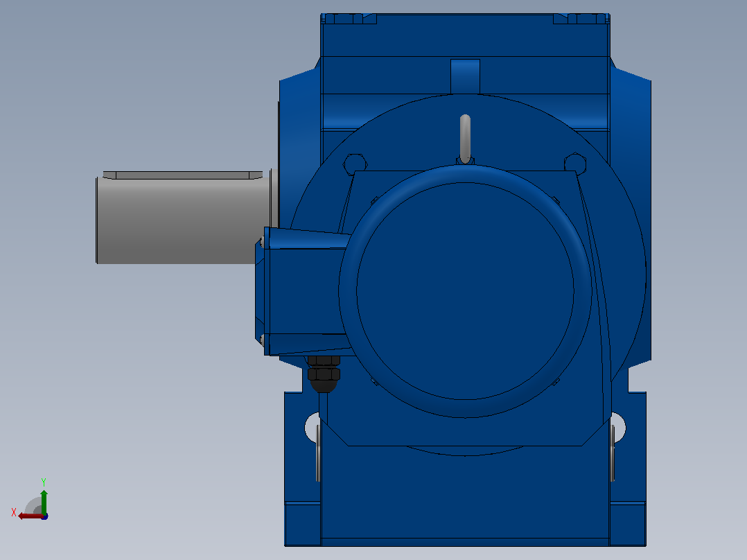Click the green Y axis arrow of the triad
The image size is (747, 560).
[44, 502]
